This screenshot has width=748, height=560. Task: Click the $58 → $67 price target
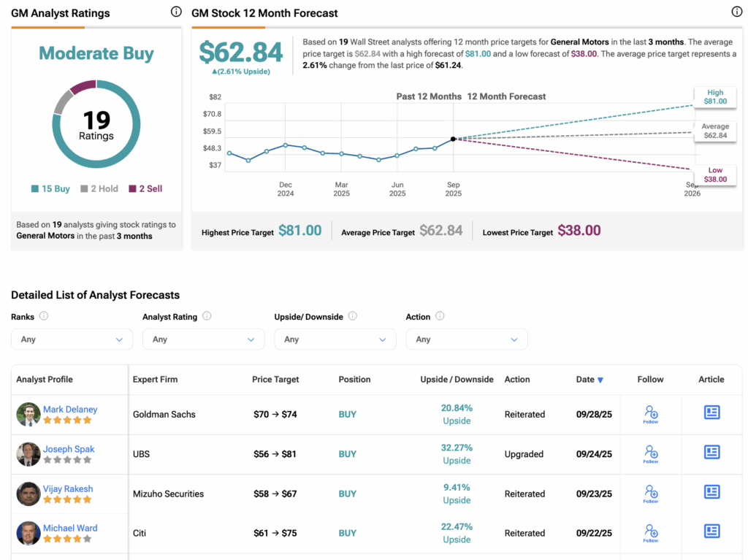coord(275,494)
